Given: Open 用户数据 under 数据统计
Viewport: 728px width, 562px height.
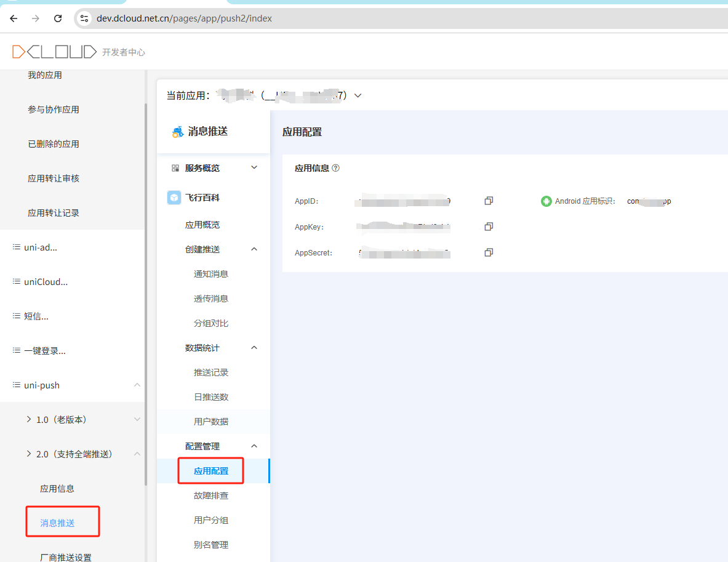Looking at the screenshot, I should pyautogui.click(x=211, y=422).
